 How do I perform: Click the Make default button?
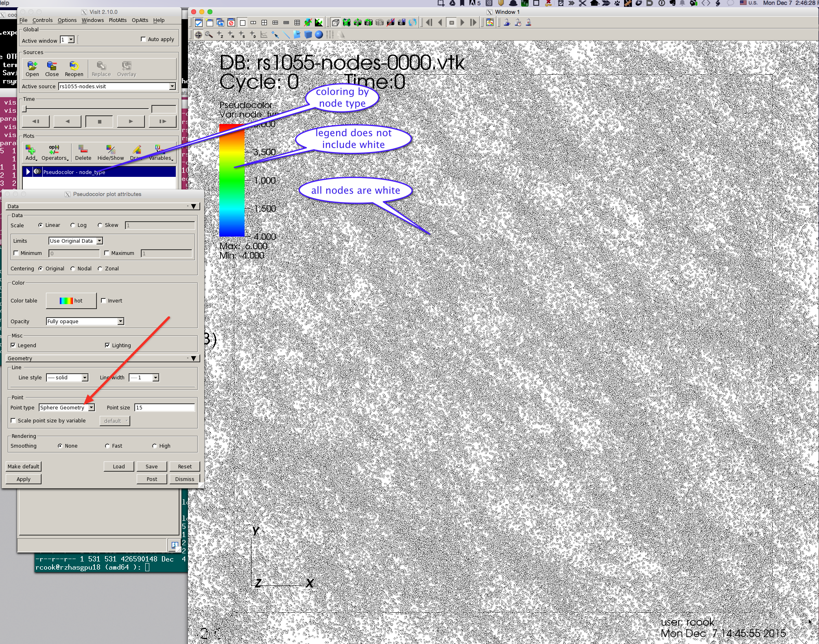pos(24,467)
